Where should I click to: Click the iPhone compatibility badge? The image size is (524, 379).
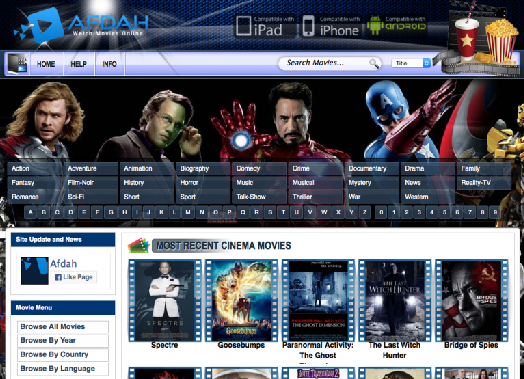331,26
